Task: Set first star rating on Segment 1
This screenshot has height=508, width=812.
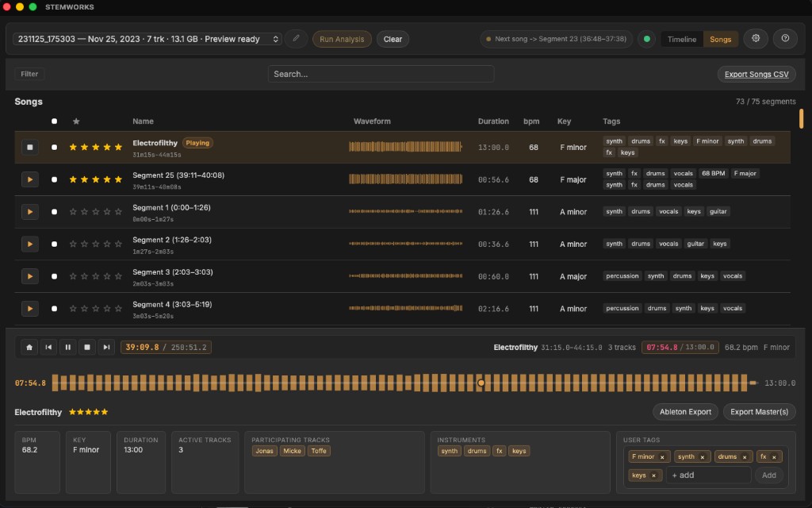Action: [73, 211]
